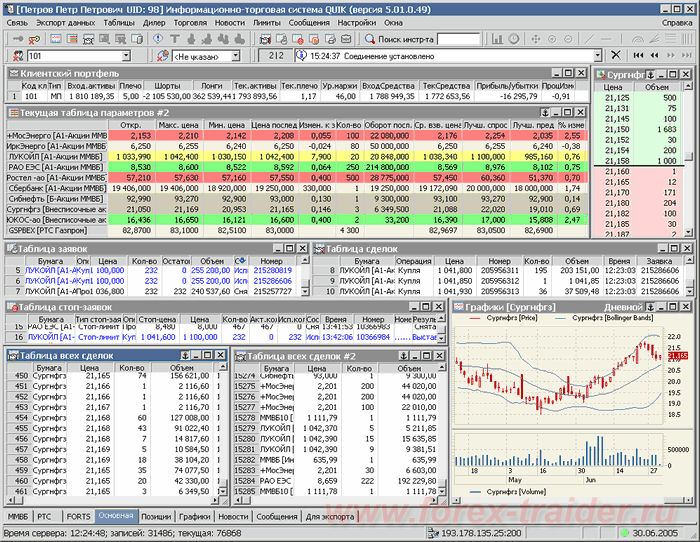Open the Настройки menu
Viewport: 700px width, 542px height.
tap(357, 21)
